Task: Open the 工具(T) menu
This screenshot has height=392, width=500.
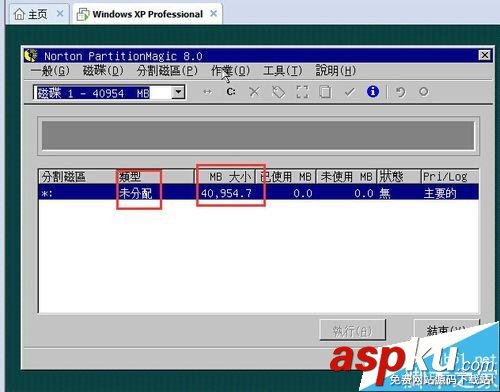Action: click(283, 71)
